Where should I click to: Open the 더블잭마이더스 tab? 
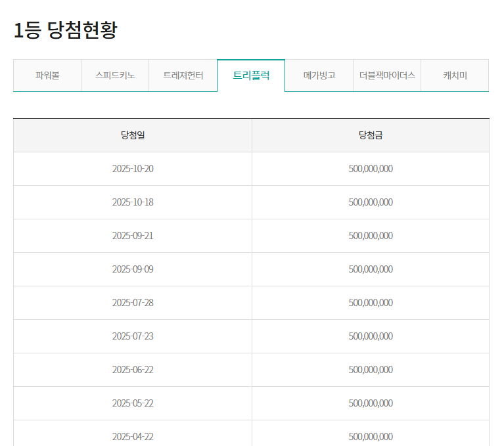(x=387, y=76)
